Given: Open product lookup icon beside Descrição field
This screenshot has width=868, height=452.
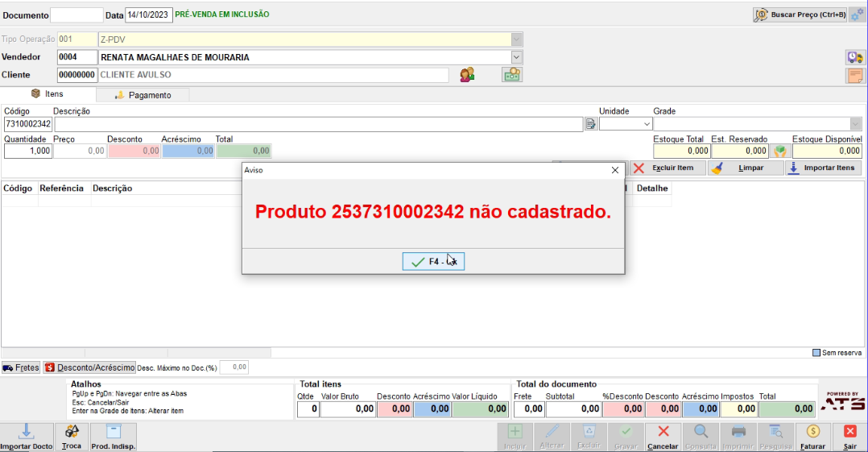Looking at the screenshot, I should (591, 124).
